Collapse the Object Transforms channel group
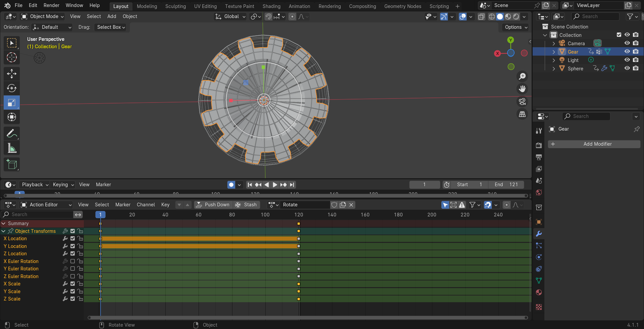 (3, 231)
